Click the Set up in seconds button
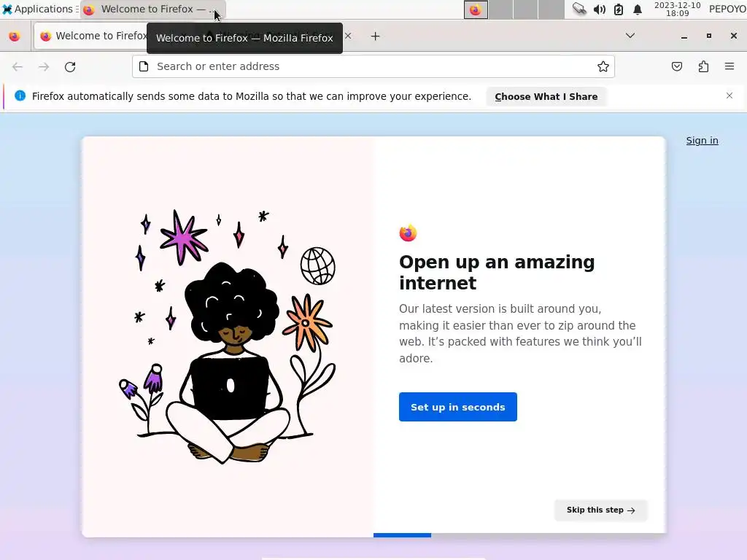This screenshot has width=747, height=560. tap(458, 407)
